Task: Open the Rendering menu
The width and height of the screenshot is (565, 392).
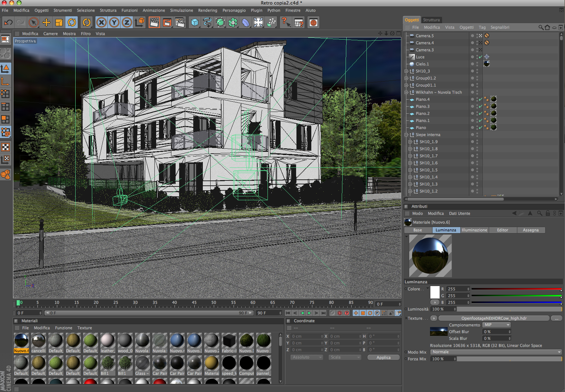Action: [207, 10]
